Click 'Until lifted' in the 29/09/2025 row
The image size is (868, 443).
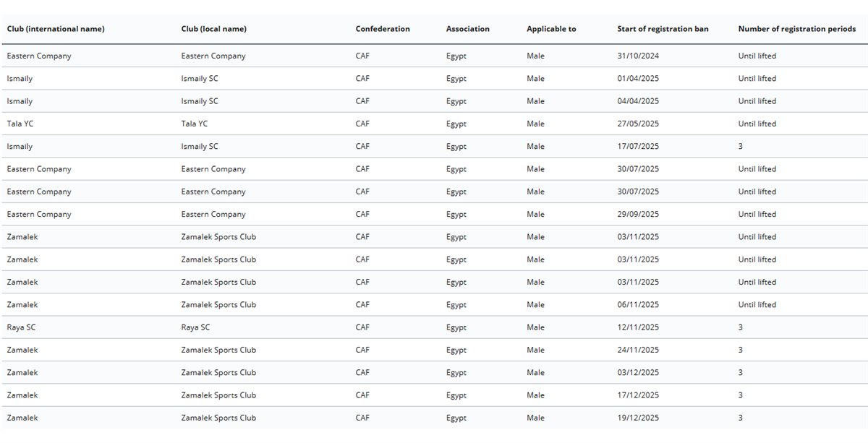[x=757, y=214]
